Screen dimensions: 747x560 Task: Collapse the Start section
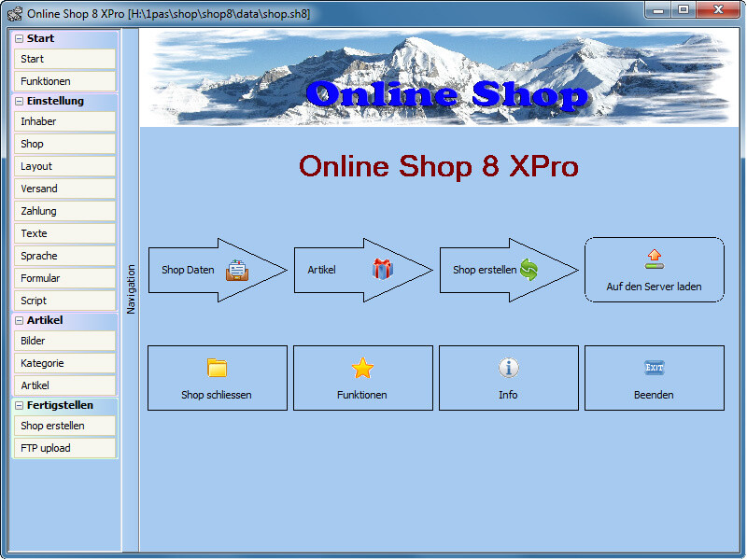tap(19, 38)
